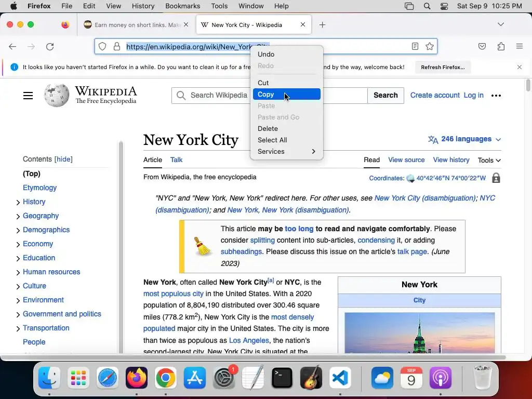The height and width of the screenshot is (399, 532).
Task: Open the Tools dropdown menu
Action: point(489,160)
